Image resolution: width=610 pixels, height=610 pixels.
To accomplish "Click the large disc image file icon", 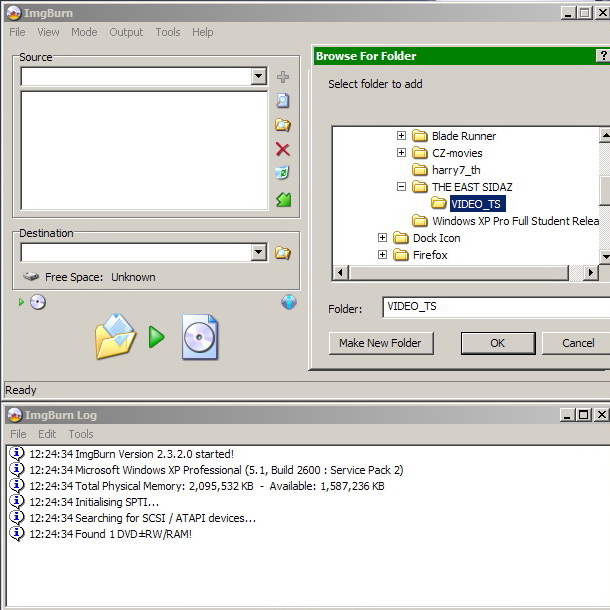I will tap(200, 337).
